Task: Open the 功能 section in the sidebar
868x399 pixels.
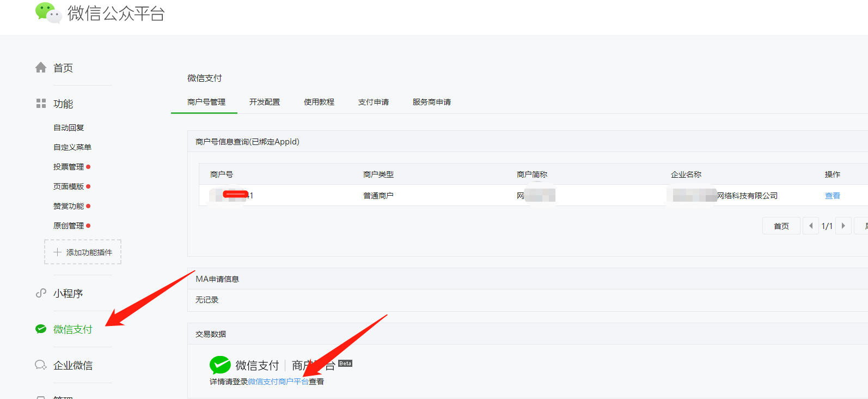Action: (63, 104)
